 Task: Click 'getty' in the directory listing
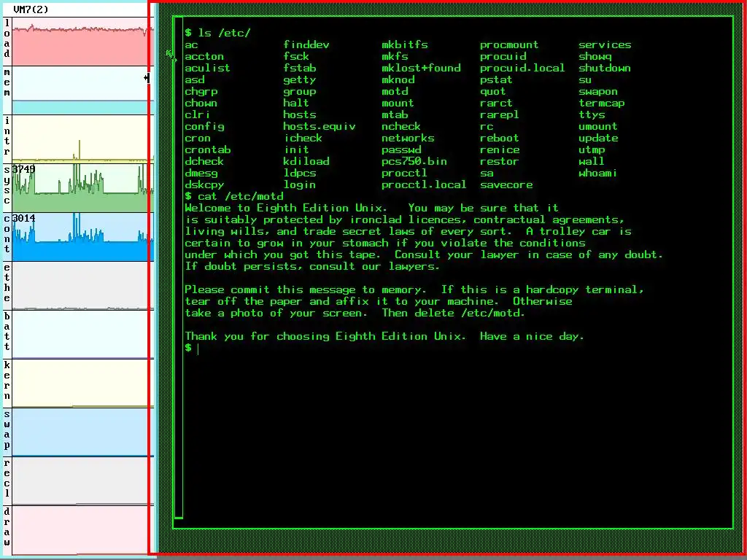click(300, 79)
